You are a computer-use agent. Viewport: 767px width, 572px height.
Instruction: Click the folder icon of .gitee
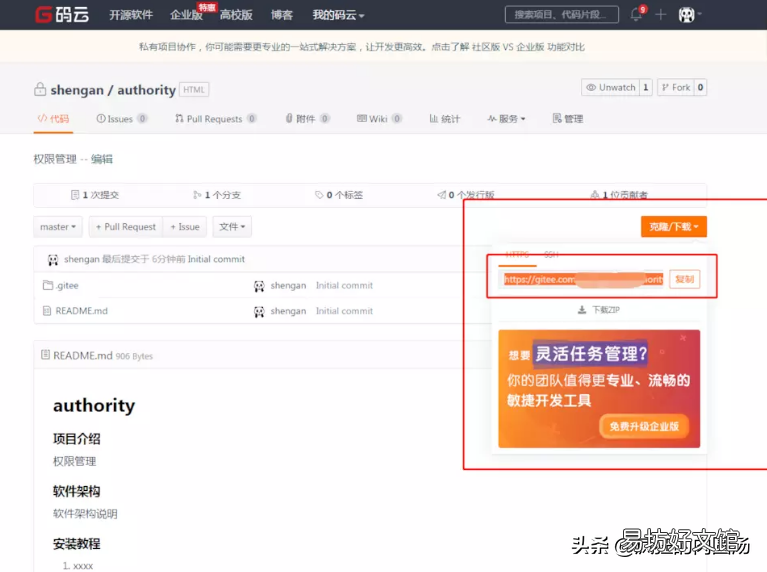tap(47, 285)
